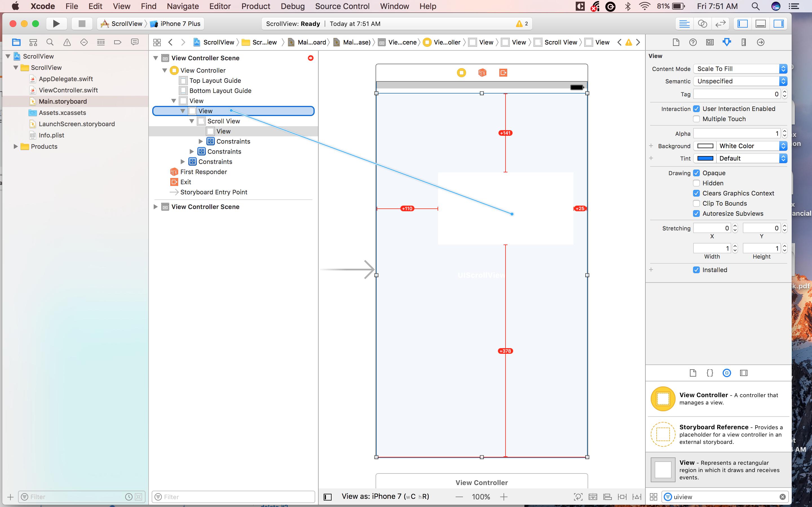
Task: Show the Find navigator magnifier icon
Action: tap(50, 42)
